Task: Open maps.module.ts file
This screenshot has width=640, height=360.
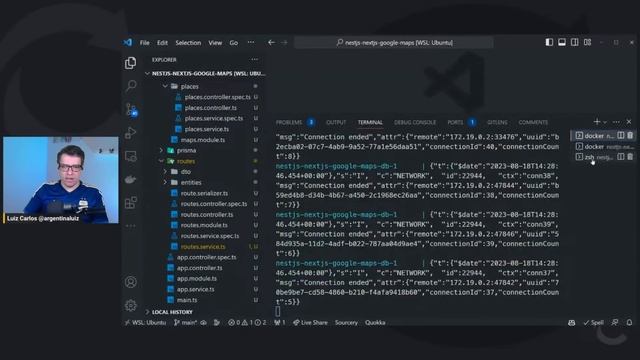Action: (x=202, y=140)
